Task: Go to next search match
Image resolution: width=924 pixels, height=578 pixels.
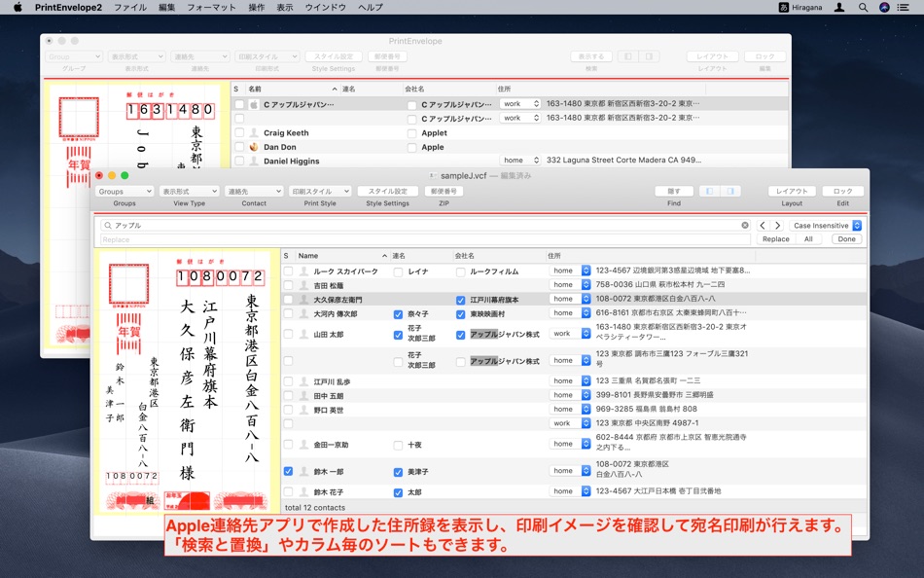Action: 777,226
